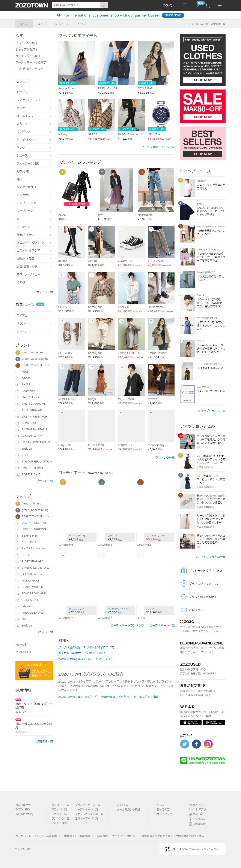This screenshot has width=241, height=868.
Task: Click the gift wrapping service icon
Action: click(184, 570)
